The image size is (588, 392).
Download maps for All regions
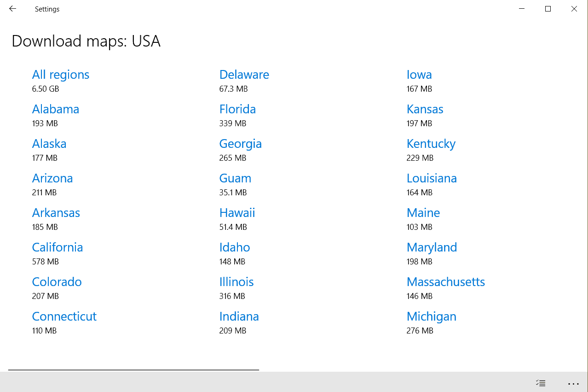(60, 74)
